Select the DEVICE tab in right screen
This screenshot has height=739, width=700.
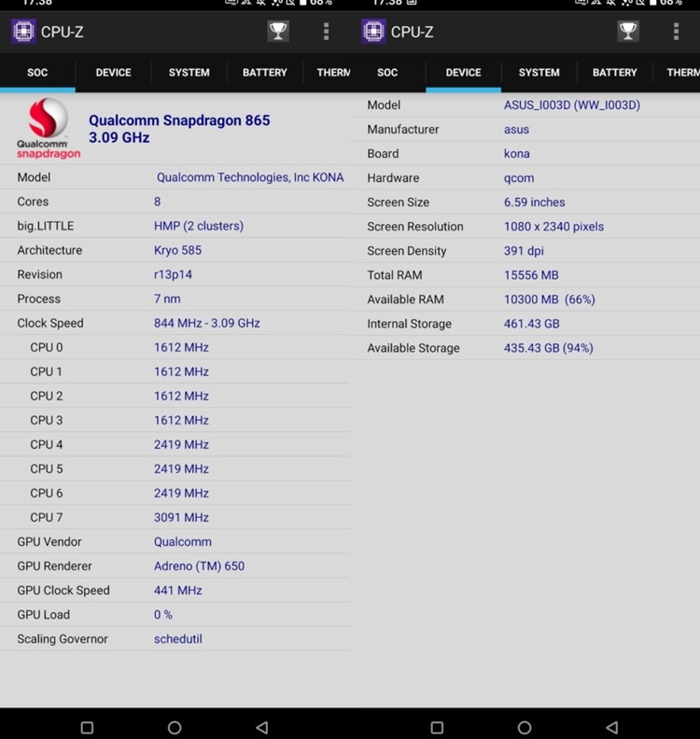[463, 73]
